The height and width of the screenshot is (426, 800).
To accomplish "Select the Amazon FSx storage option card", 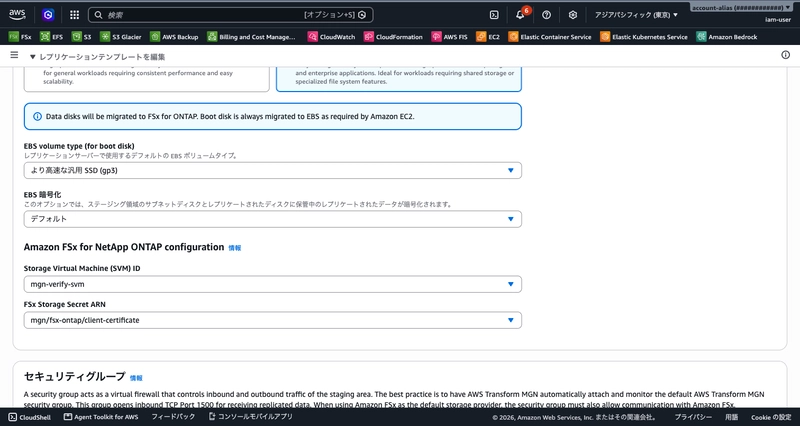I will [x=399, y=79].
